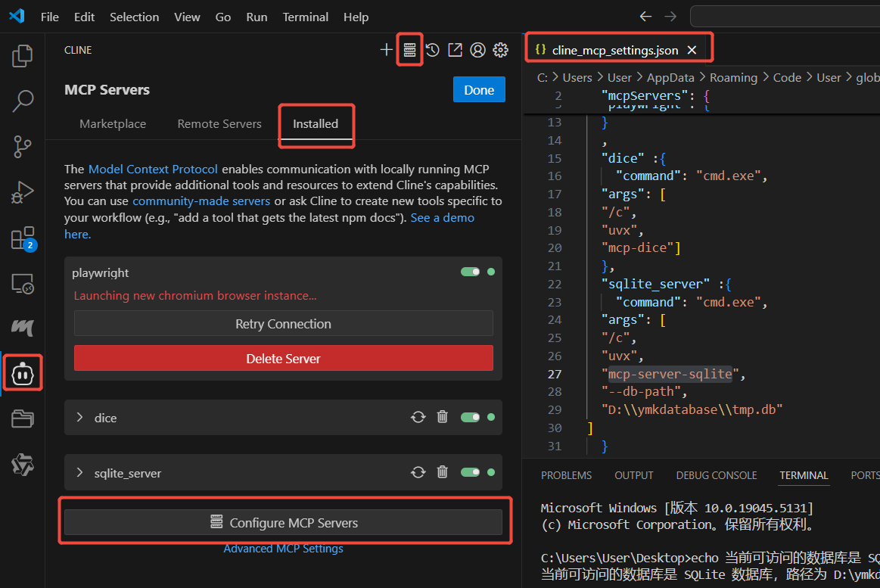Delete the dice server with trash icon
Image resolution: width=880 pixels, height=588 pixels.
point(442,416)
